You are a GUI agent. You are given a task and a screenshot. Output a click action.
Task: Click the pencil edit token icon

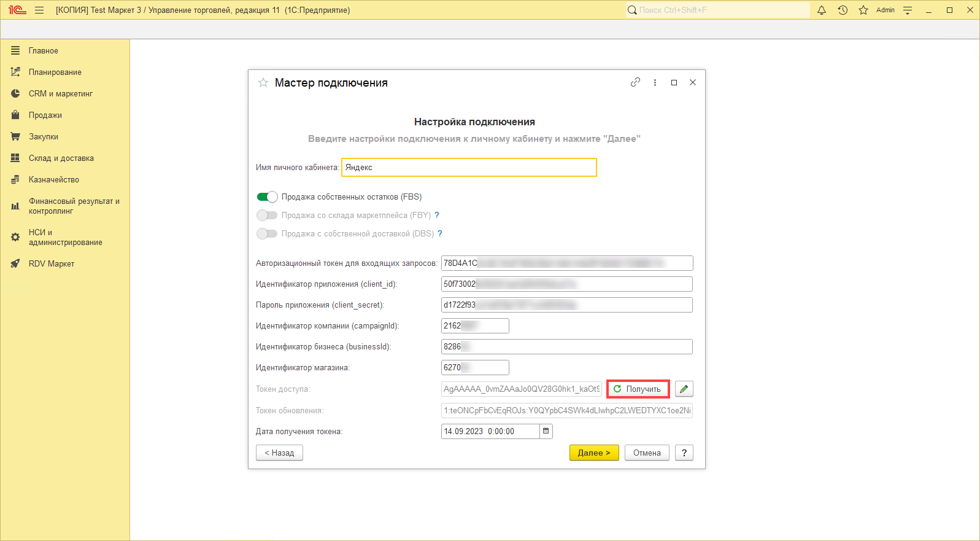pos(684,389)
